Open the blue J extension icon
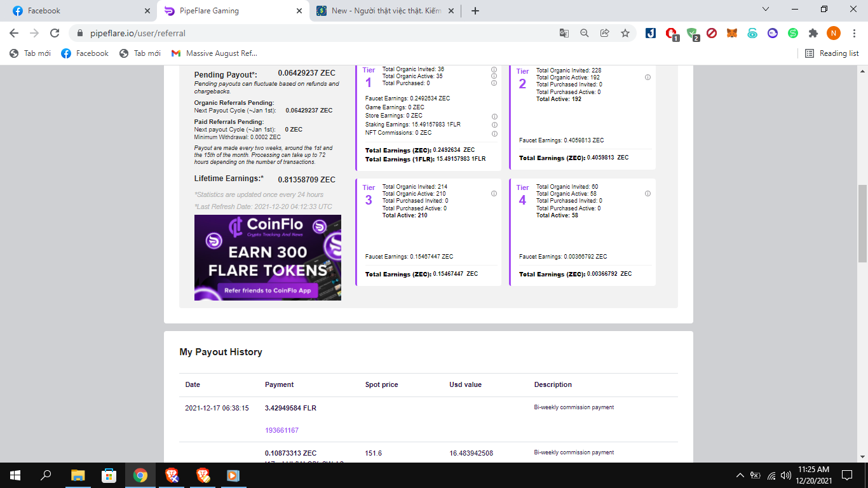The image size is (868, 488). [651, 33]
